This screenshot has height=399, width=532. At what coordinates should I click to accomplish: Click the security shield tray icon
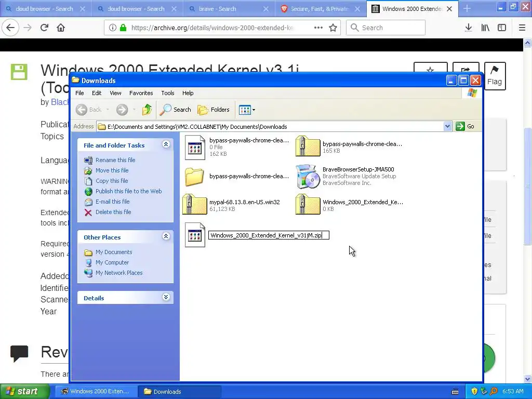pyautogui.click(x=474, y=391)
